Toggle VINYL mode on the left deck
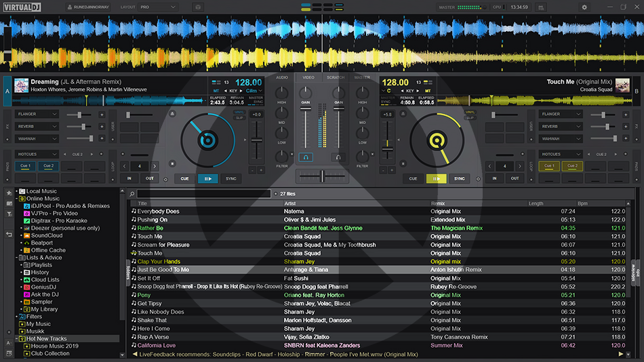The image size is (644, 362). [x=239, y=113]
